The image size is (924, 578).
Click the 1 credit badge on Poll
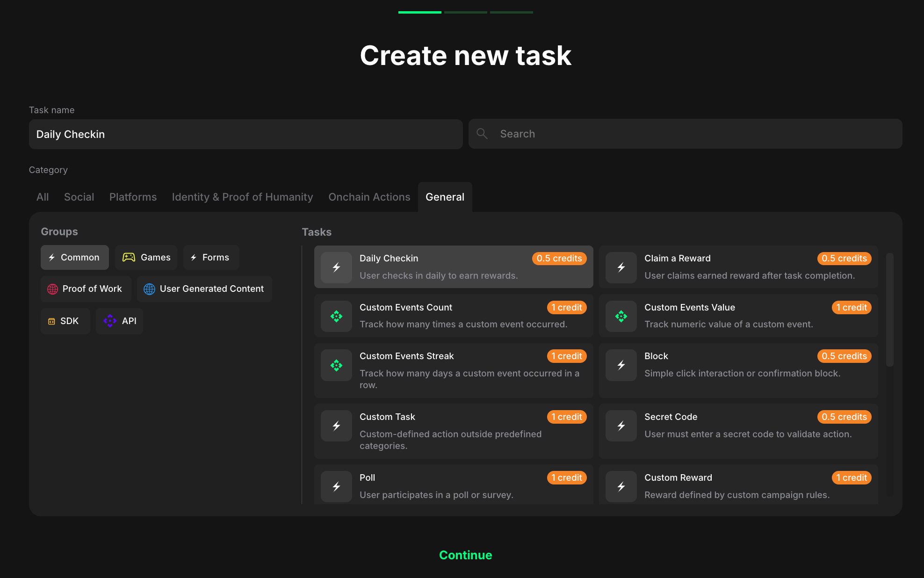(567, 477)
